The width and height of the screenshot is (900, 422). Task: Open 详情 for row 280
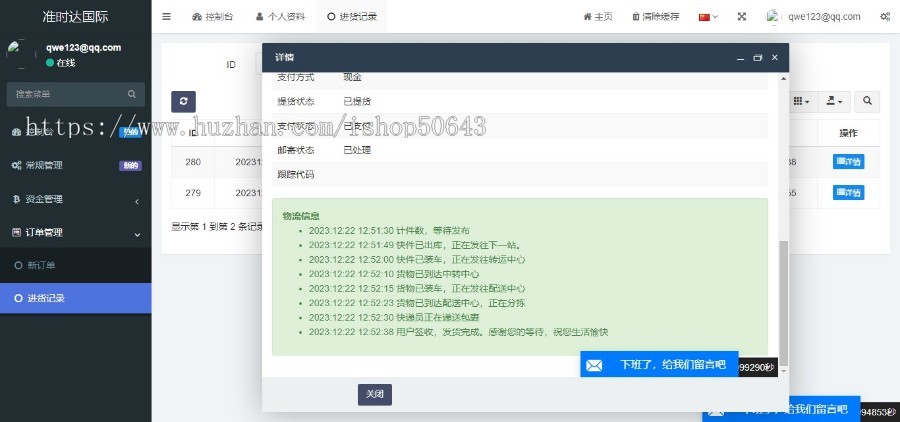pos(848,162)
